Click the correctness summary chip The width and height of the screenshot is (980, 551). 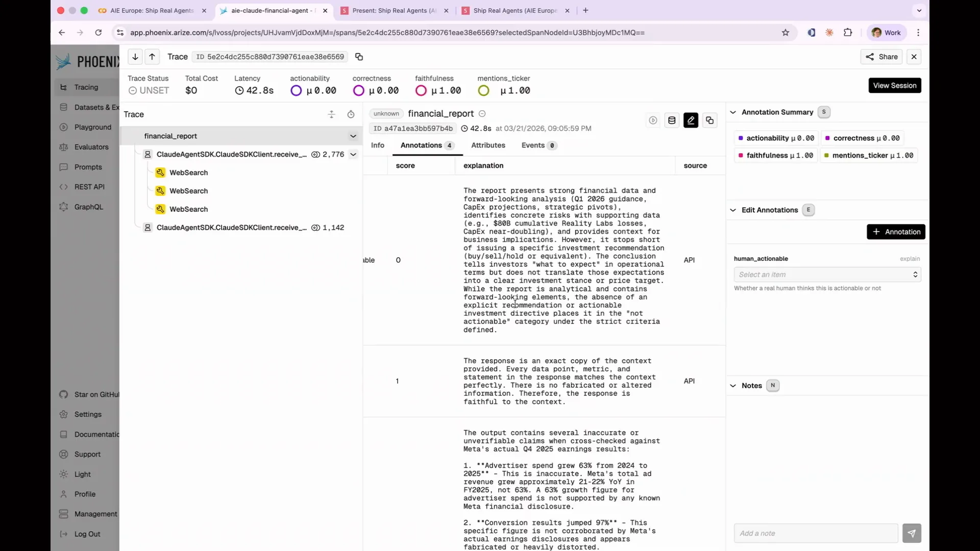point(862,138)
